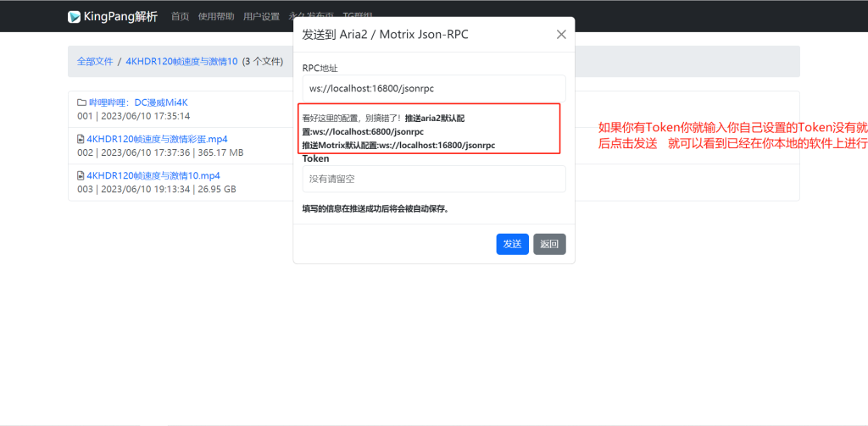Click the KingPang logo icon
The image size is (868, 426).
click(x=75, y=17)
